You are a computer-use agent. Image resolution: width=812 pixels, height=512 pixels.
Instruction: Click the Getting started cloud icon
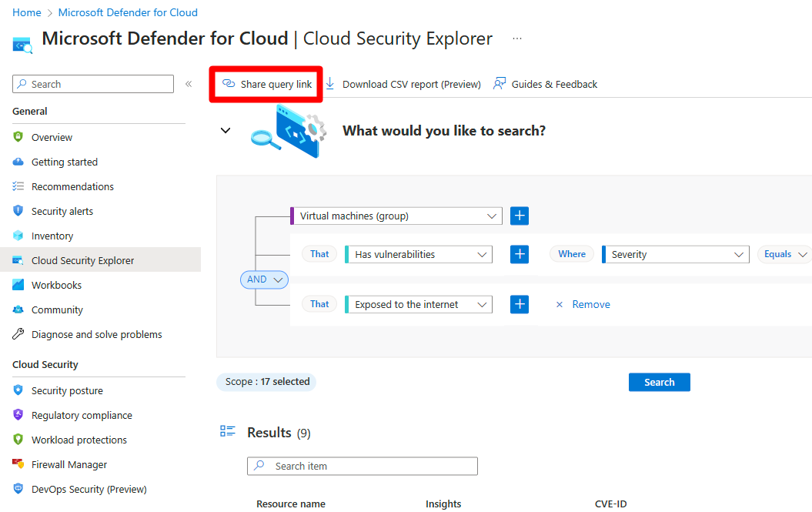(x=18, y=162)
